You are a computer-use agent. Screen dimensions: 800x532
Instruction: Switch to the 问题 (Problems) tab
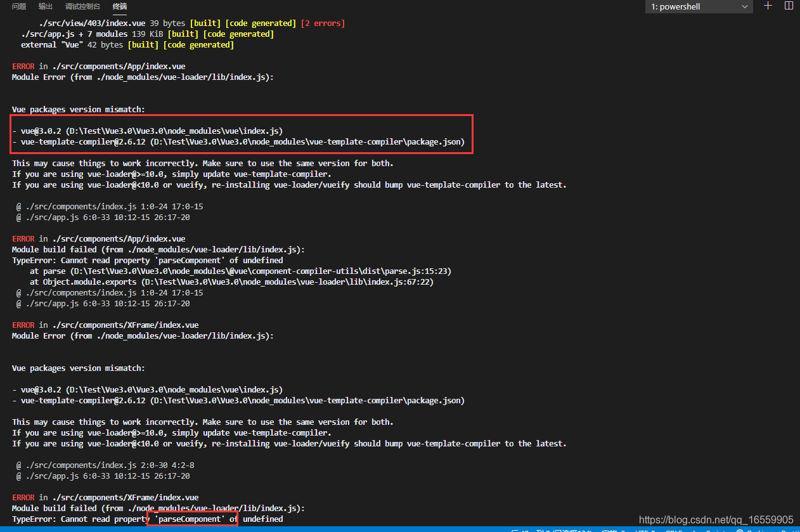click(x=18, y=7)
